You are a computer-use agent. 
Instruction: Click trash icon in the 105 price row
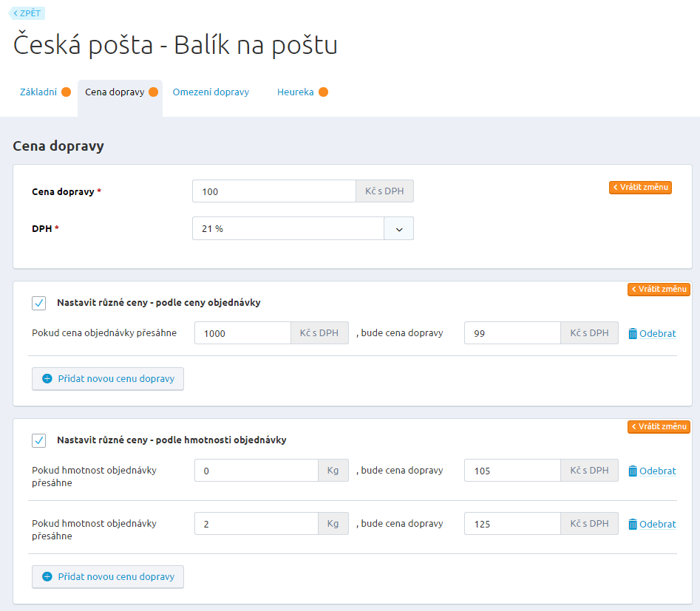(633, 471)
